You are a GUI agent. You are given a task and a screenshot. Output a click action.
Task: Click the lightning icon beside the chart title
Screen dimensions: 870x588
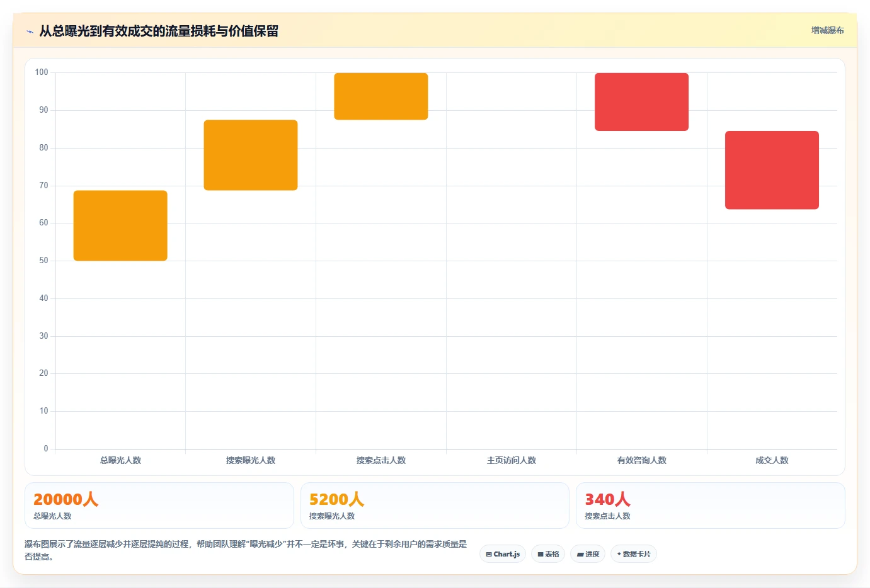[30, 31]
